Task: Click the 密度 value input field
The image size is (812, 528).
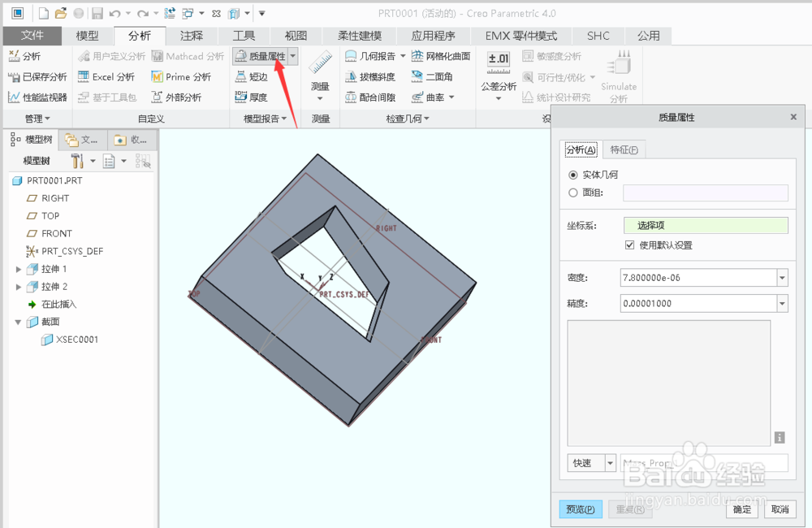Action: click(698, 278)
